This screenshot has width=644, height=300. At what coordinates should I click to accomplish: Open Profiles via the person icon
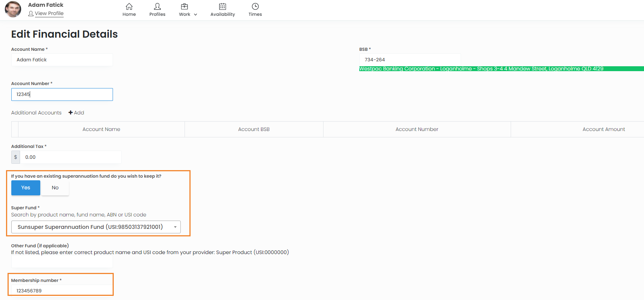pos(157,6)
